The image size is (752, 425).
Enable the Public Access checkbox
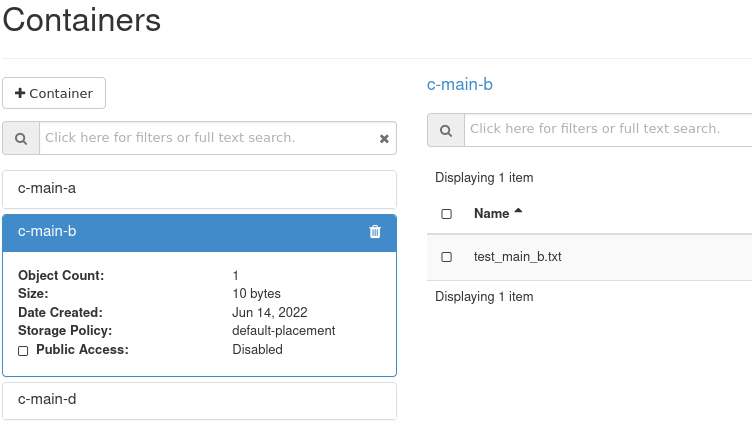(x=23, y=351)
